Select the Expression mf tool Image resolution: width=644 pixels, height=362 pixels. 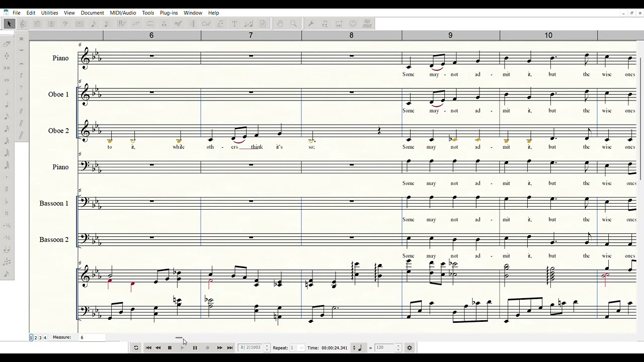pyautogui.click(x=178, y=24)
